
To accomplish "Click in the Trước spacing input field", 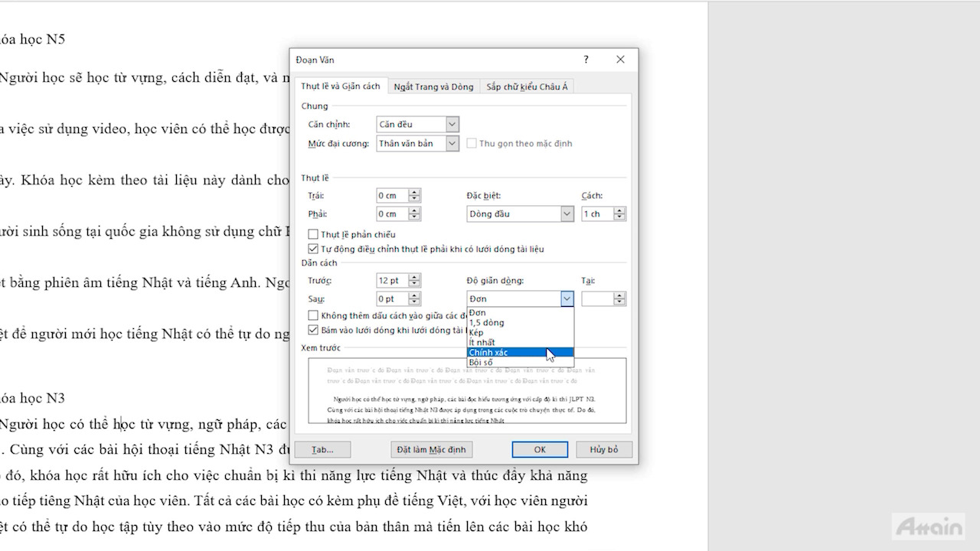I will (392, 281).
